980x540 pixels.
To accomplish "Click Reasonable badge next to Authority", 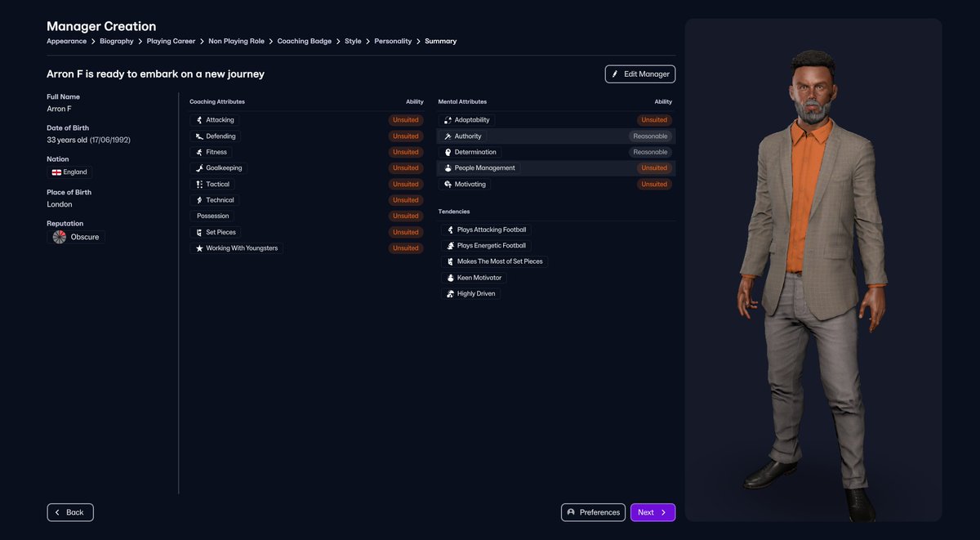I will tap(650, 136).
